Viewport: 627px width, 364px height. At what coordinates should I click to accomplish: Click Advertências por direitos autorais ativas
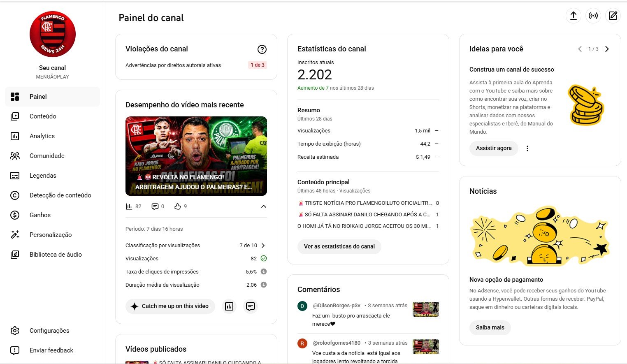click(173, 65)
